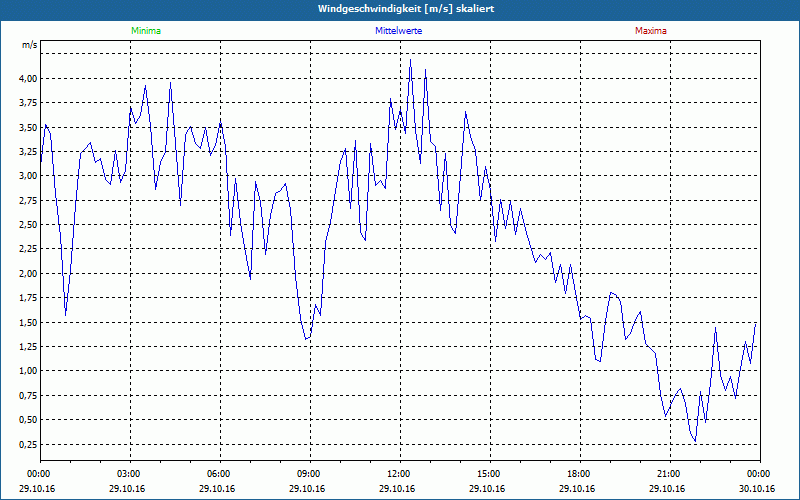The width and height of the screenshot is (800, 500).
Task: Click the 3,25 y-axis value
Action: pos(29,152)
